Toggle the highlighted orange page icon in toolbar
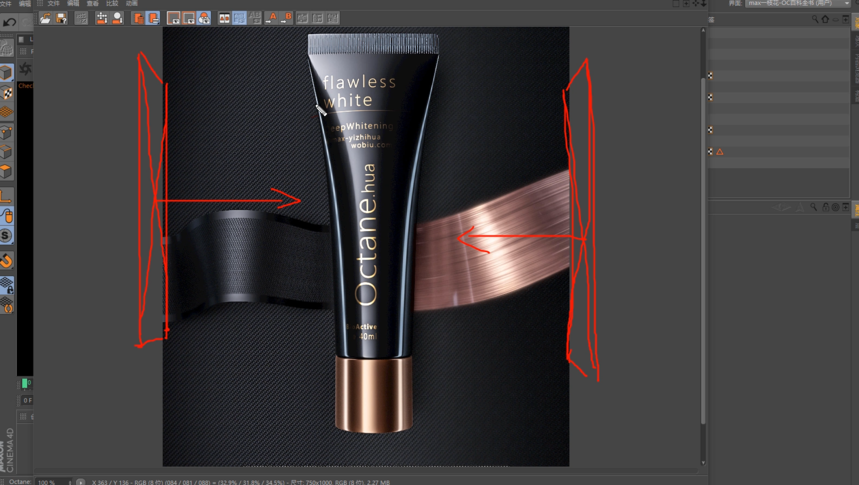Viewport: 859px width, 485px height. point(153,18)
